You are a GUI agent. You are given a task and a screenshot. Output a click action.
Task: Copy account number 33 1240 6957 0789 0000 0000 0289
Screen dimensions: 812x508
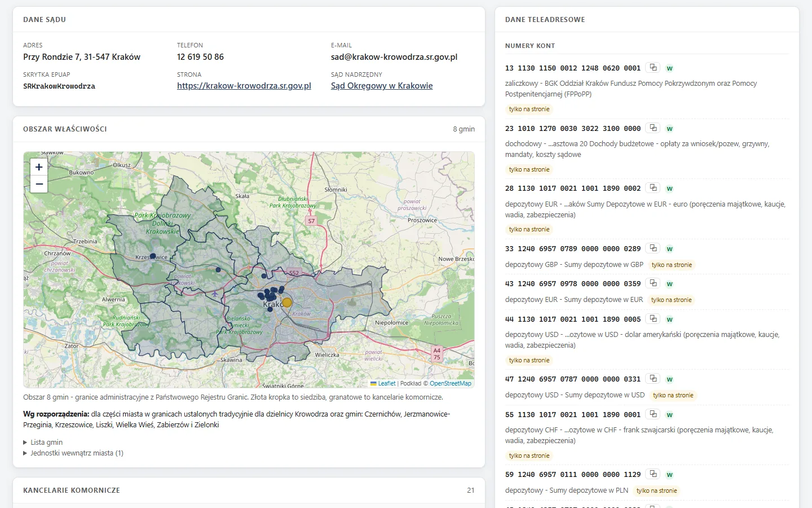coord(653,248)
